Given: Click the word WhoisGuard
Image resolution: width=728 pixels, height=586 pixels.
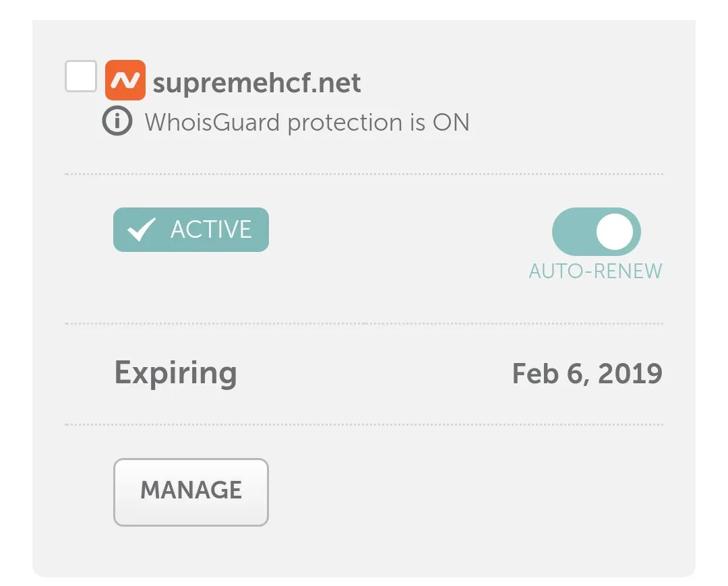Looking at the screenshot, I should click(212, 123).
